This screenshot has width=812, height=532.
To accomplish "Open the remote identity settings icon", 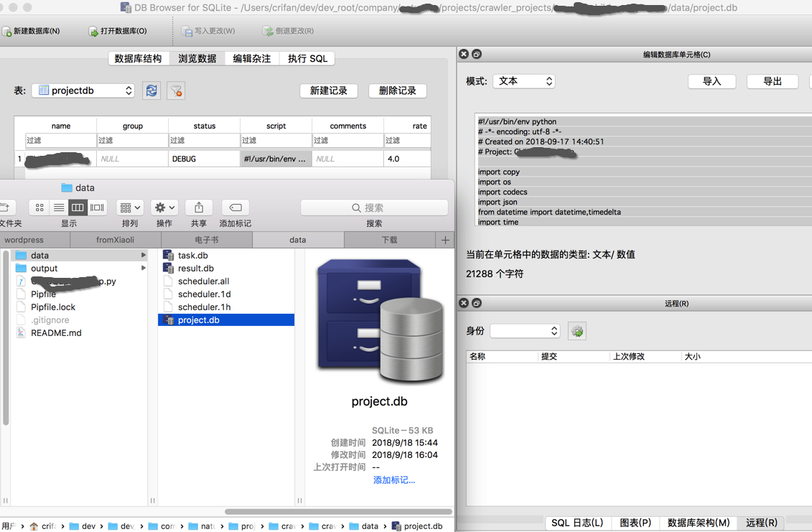I will click(x=577, y=331).
